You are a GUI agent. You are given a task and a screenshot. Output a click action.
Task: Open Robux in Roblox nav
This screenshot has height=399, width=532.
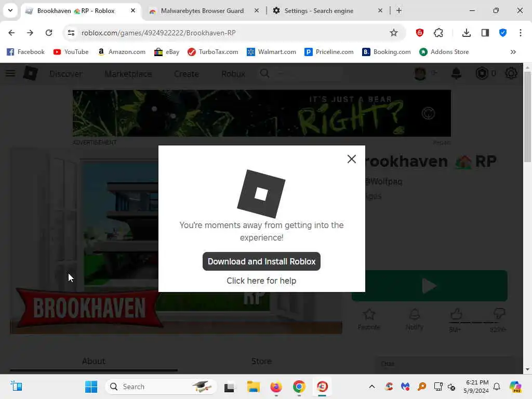coord(233,74)
